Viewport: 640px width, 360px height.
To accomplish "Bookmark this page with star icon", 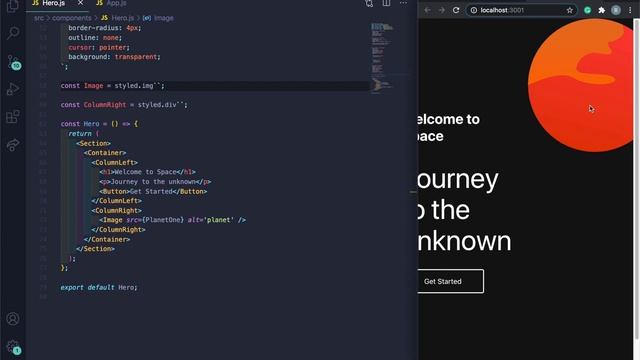I will pyautogui.click(x=570, y=10).
